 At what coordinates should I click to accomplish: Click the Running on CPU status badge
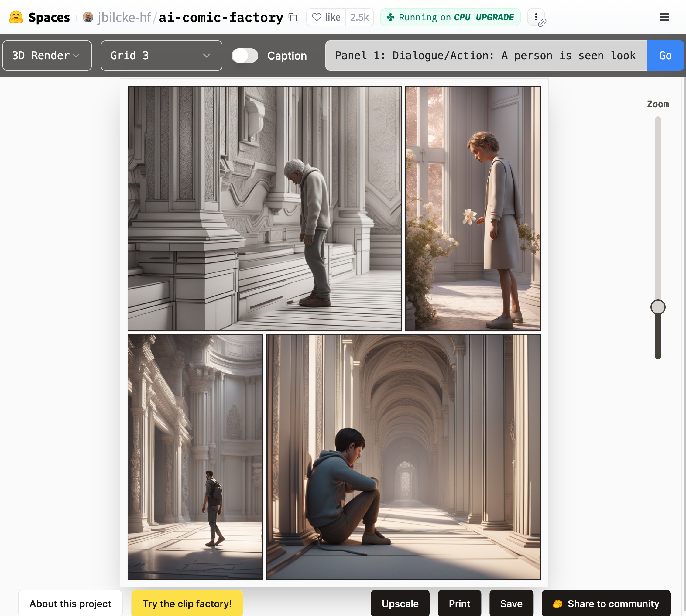[x=450, y=17]
